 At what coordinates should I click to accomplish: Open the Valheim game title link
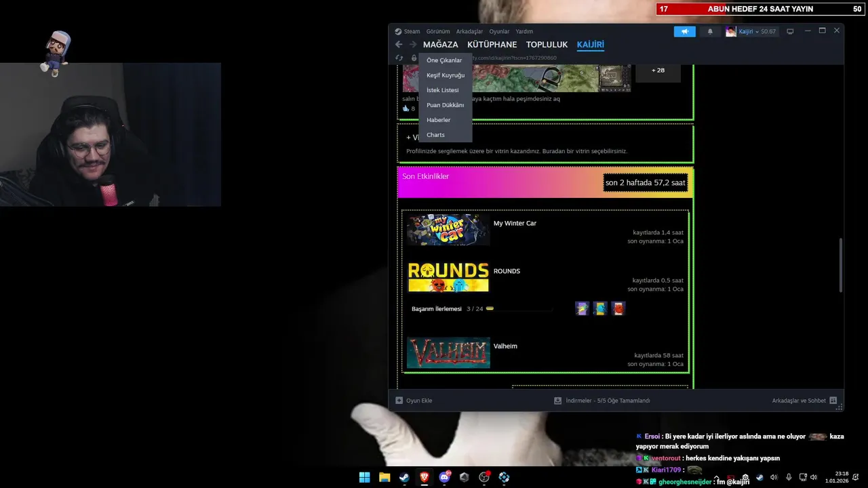[505, 346]
